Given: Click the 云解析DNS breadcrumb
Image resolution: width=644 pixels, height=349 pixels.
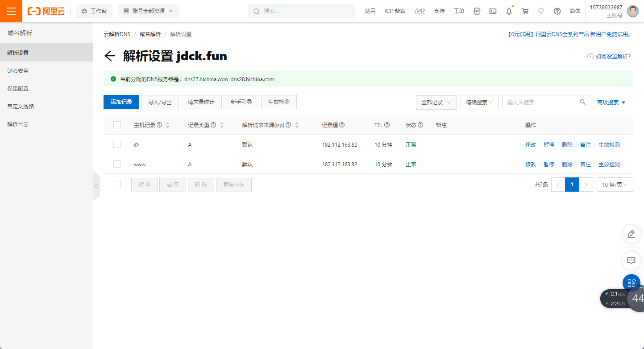Looking at the screenshot, I should (x=117, y=34).
